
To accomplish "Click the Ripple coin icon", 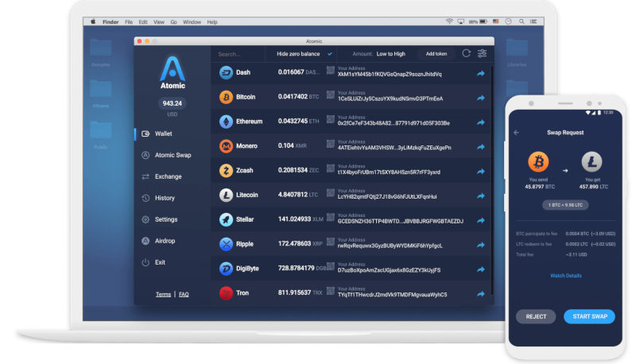I will click(x=226, y=244).
